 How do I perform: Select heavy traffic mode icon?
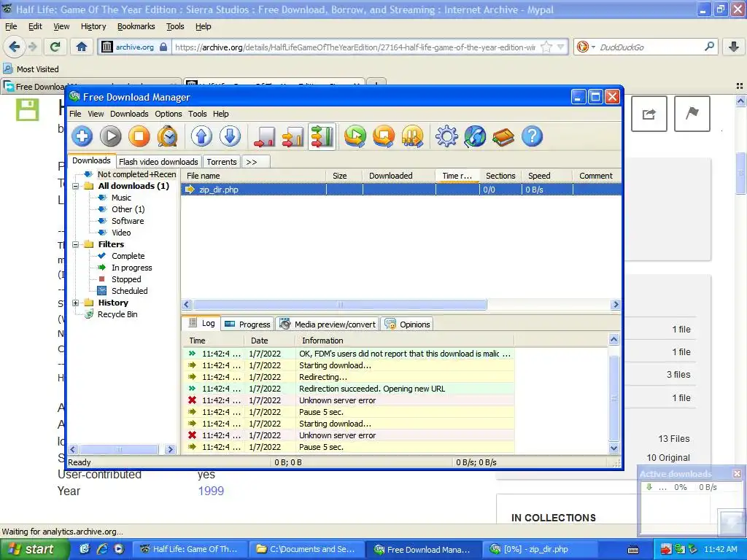point(322,136)
